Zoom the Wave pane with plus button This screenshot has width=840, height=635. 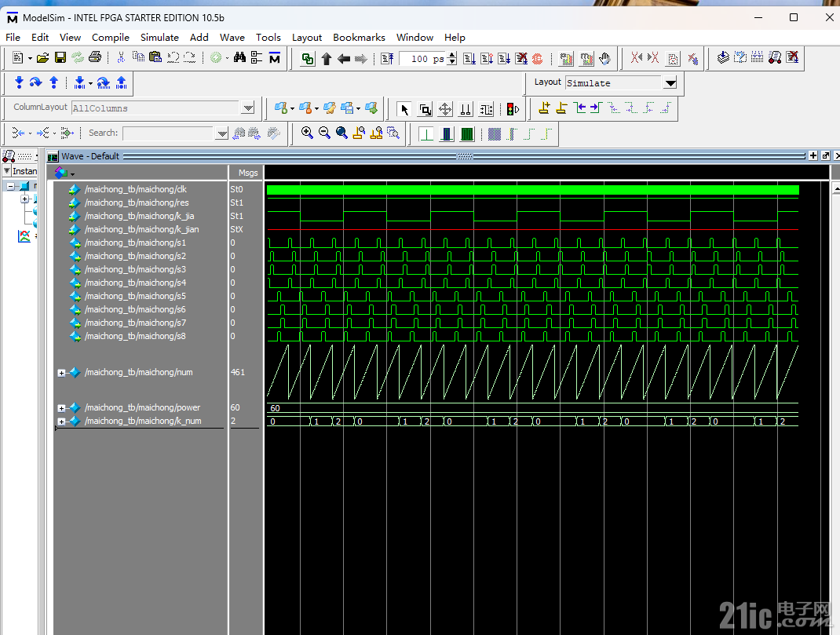click(813, 155)
